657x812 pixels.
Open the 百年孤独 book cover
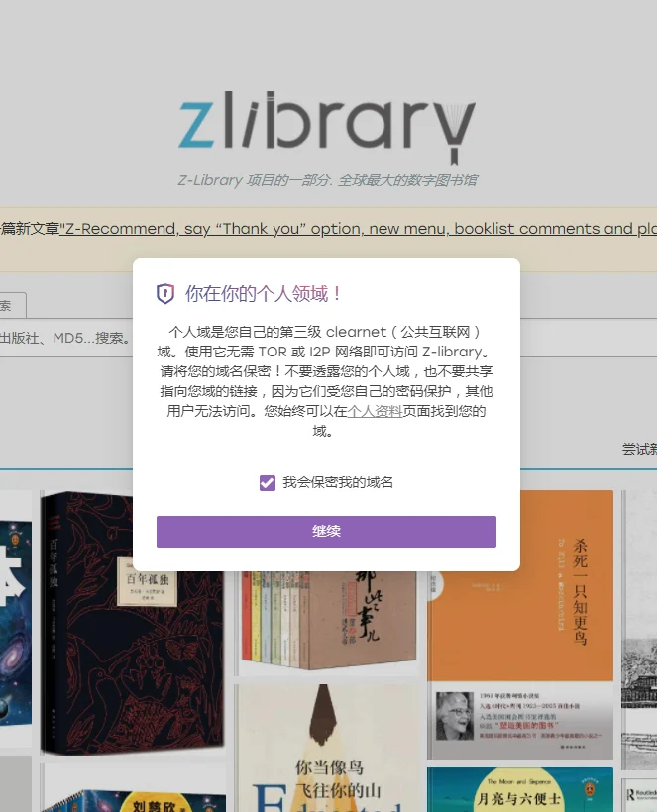(133, 623)
